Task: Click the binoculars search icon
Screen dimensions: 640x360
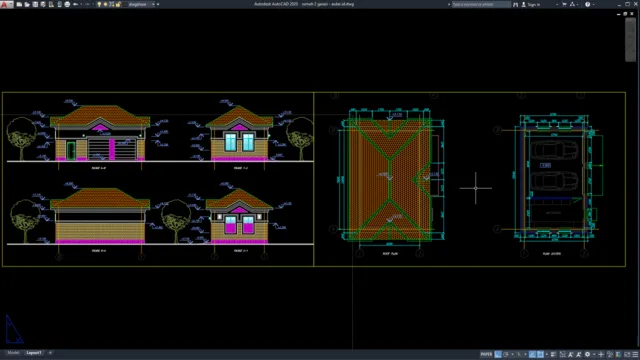Action: coord(516,4)
